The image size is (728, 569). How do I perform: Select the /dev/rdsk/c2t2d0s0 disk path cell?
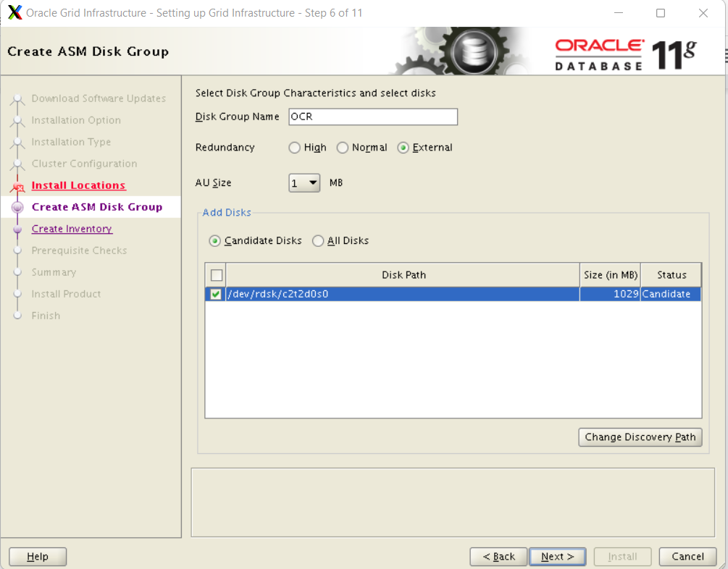pyautogui.click(x=403, y=294)
